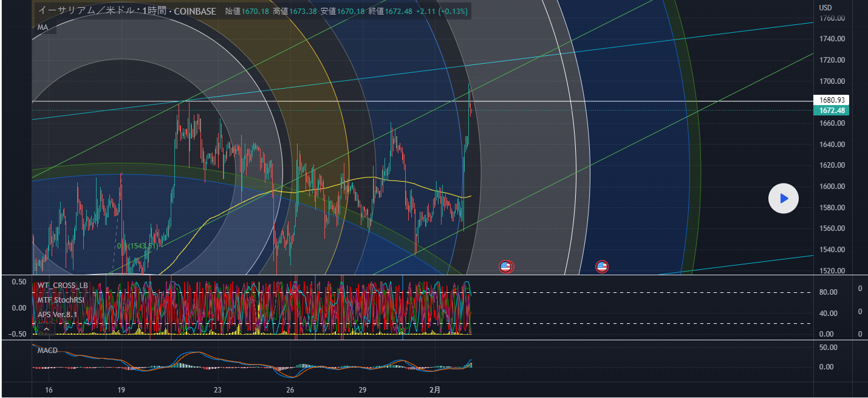Open the USD currency selector on price axis

[x=825, y=8]
